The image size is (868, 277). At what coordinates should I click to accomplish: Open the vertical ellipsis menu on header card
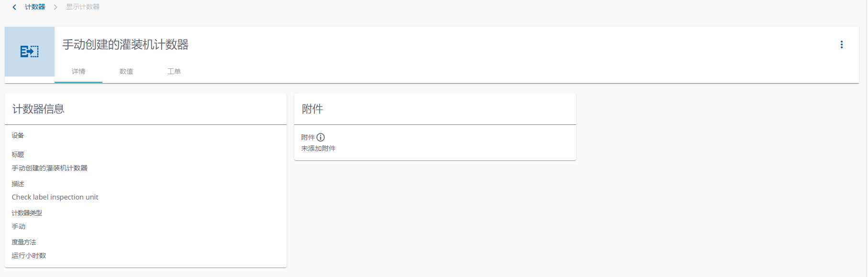(842, 44)
